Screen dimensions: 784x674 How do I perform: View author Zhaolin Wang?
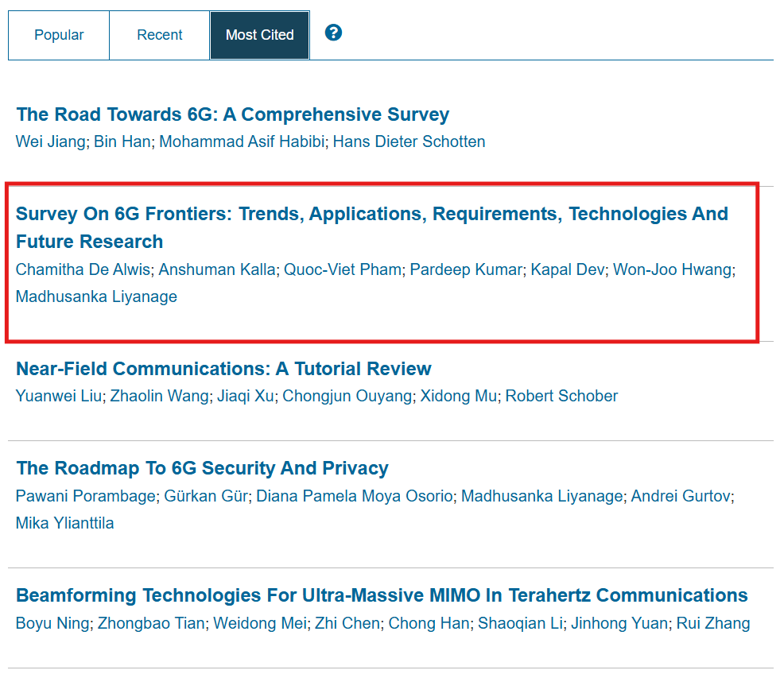tap(159, 396)
